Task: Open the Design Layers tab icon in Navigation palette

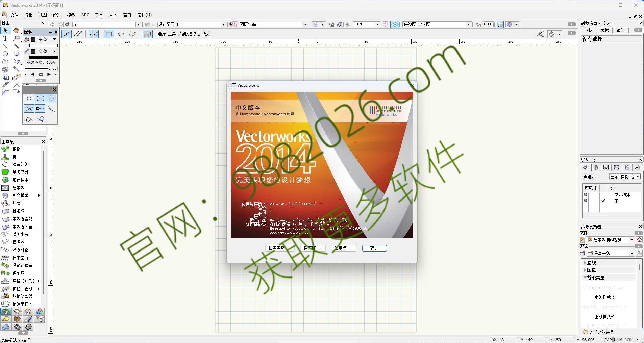Action: point(596,168)
